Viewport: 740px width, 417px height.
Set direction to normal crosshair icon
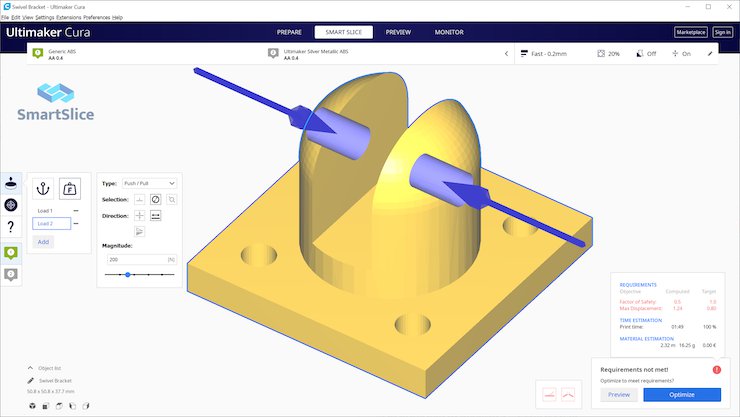tap(140, 216)
